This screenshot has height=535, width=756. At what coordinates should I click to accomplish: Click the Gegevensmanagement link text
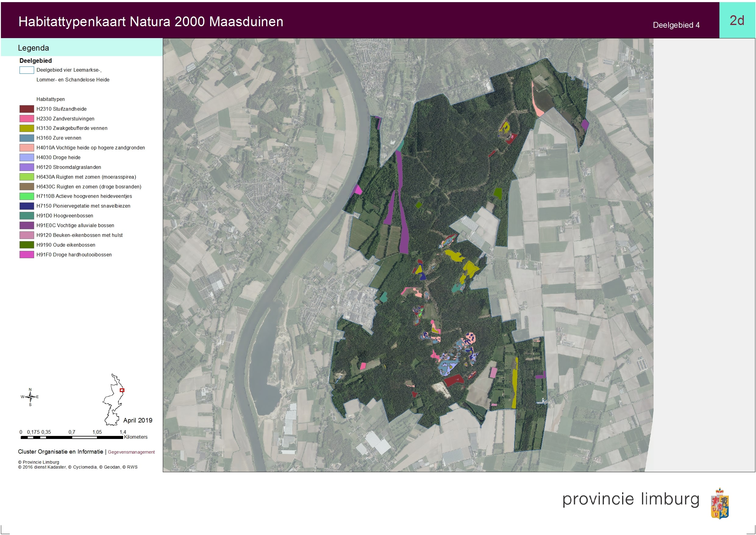pos(131,452)
